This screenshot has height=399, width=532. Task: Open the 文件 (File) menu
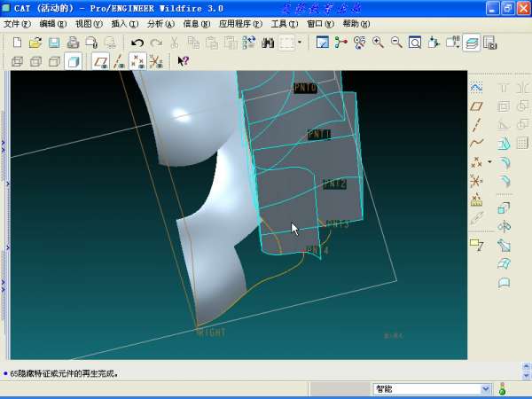click(17, 24)
